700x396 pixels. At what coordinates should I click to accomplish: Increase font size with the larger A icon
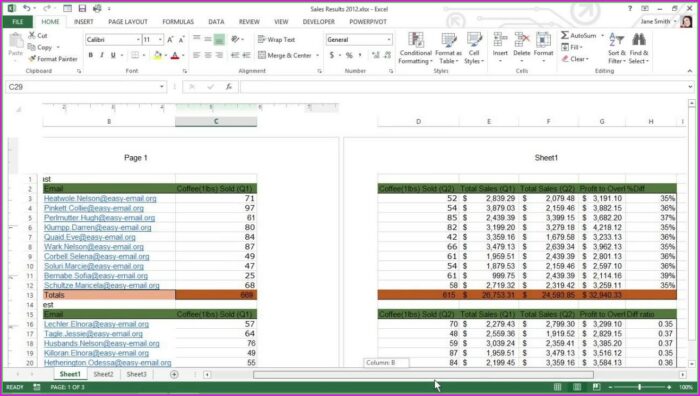pos(170,40)
